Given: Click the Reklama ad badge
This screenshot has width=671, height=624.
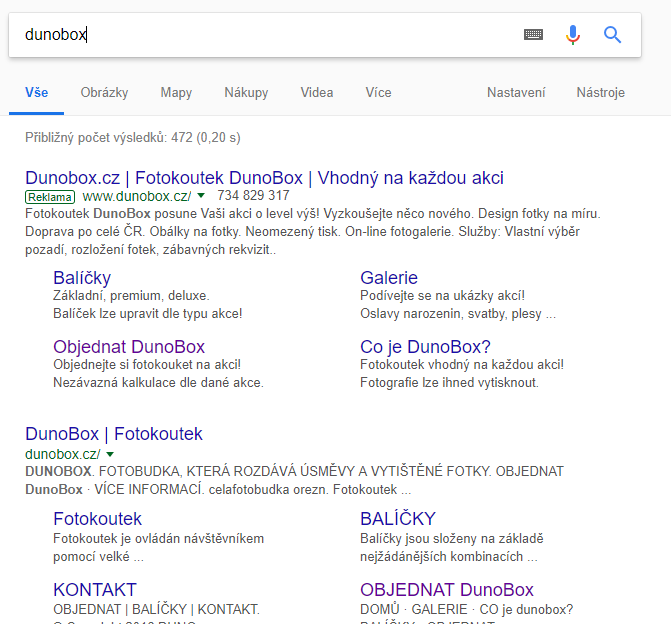Looking at the screenshot, I should pos(50,197).
